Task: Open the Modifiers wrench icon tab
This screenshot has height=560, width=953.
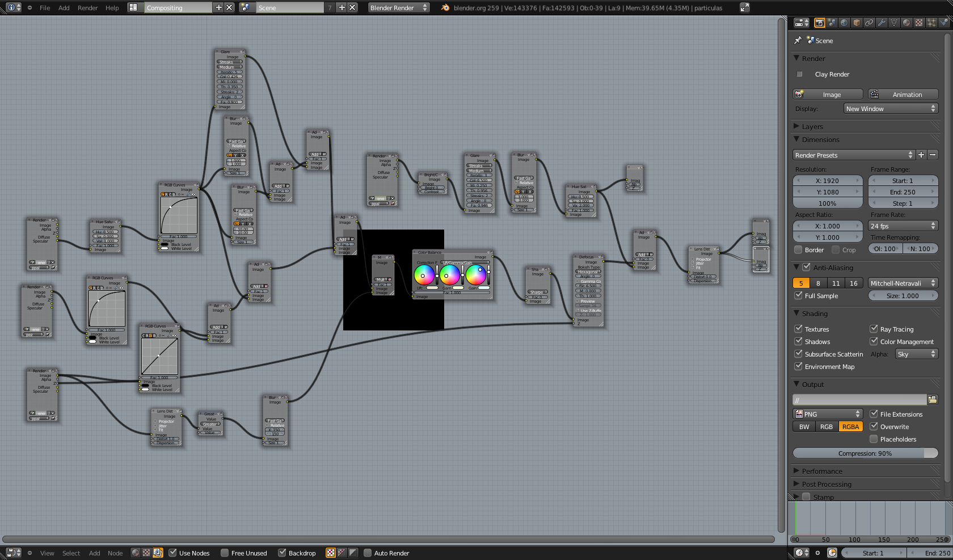Action: pyautogui.click(x=882, y=23)
